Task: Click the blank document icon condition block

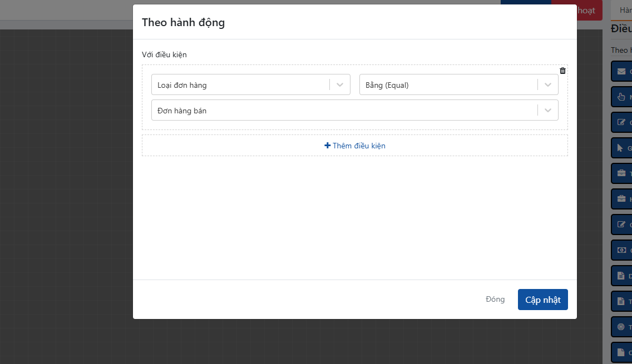Action: click(621, 353)
